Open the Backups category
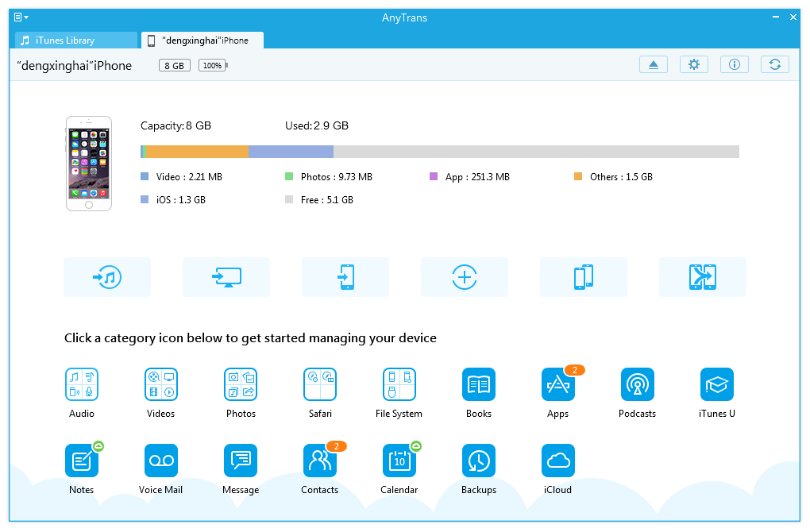 click(x=479, y=461)
